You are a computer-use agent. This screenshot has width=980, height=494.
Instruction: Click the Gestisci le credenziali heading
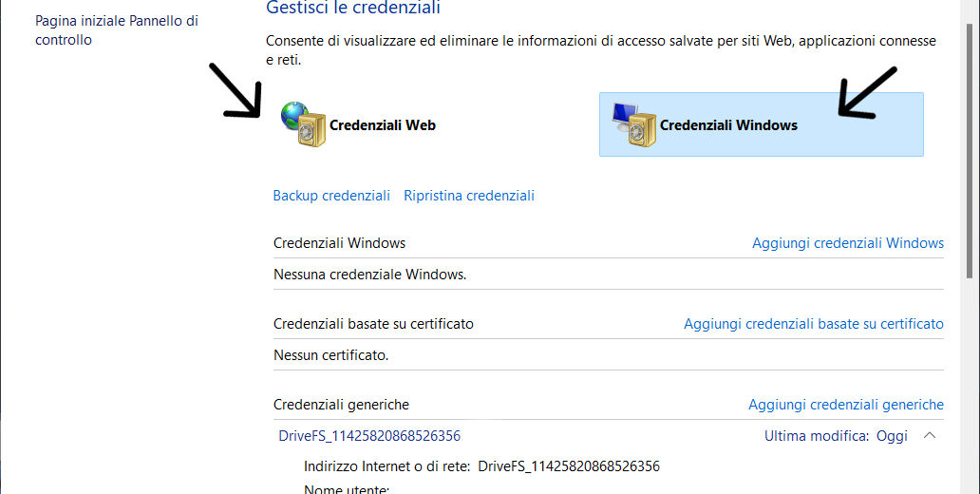coord(353,9)
